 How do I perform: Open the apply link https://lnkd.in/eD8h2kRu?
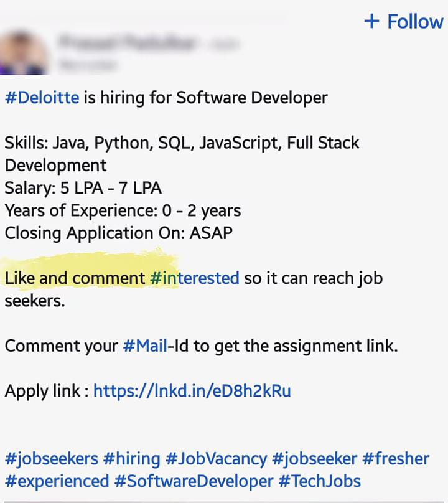[191, 391]
